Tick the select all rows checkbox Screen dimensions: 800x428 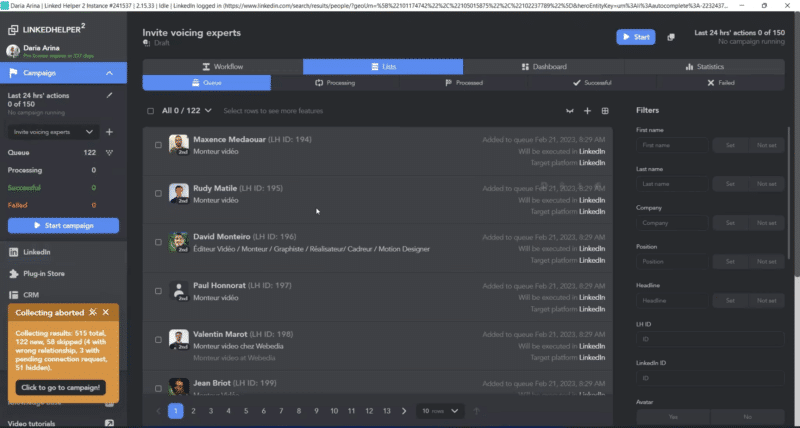click(151, 111)
